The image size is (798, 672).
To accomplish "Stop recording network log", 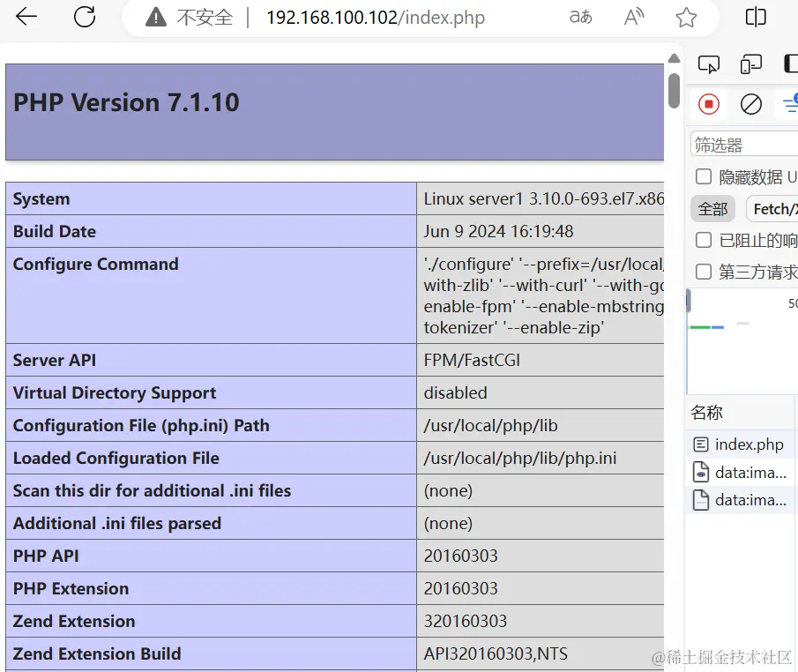I will point(708,104).
